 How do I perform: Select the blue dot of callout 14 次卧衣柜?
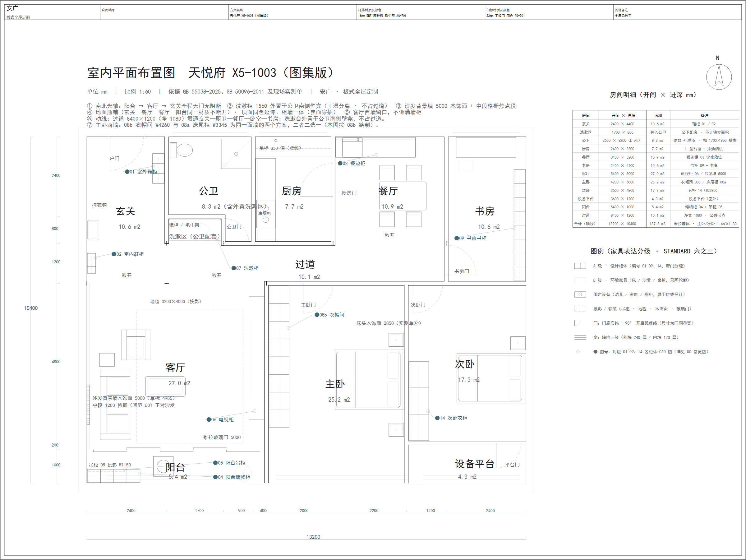(437, 418)
